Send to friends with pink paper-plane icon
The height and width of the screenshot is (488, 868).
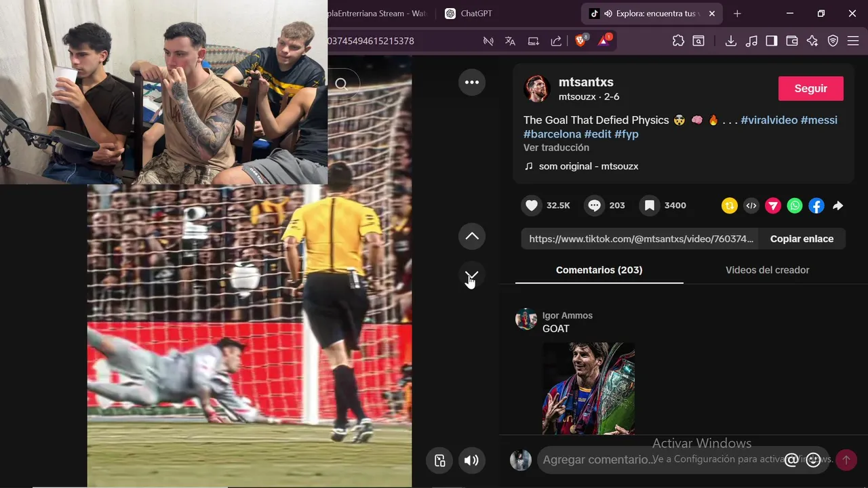coord(773,205)
